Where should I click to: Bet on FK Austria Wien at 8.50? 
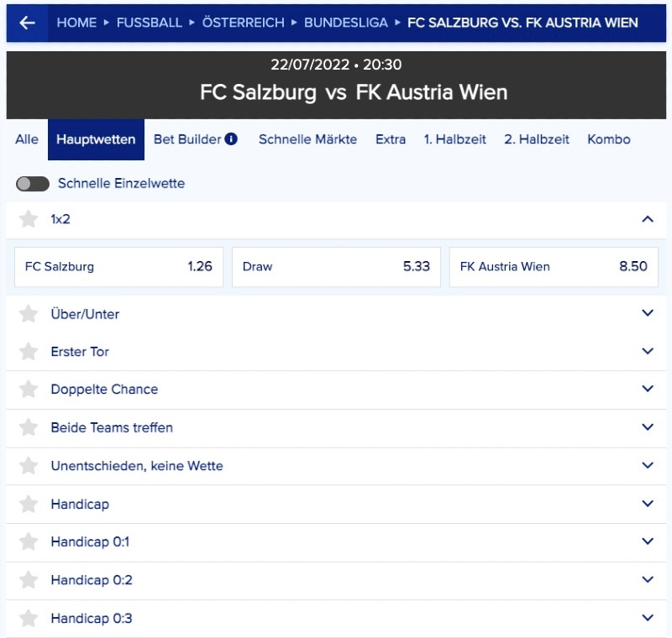click(554, 267)
